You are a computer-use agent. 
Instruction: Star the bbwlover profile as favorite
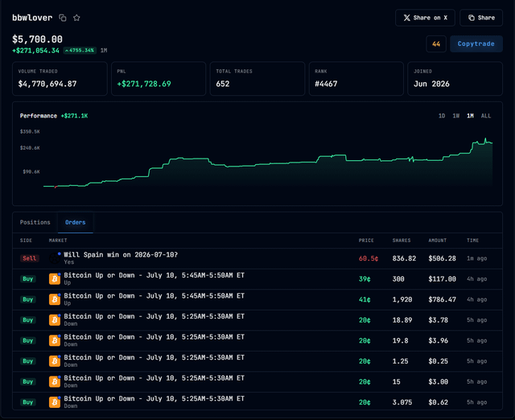76,18
